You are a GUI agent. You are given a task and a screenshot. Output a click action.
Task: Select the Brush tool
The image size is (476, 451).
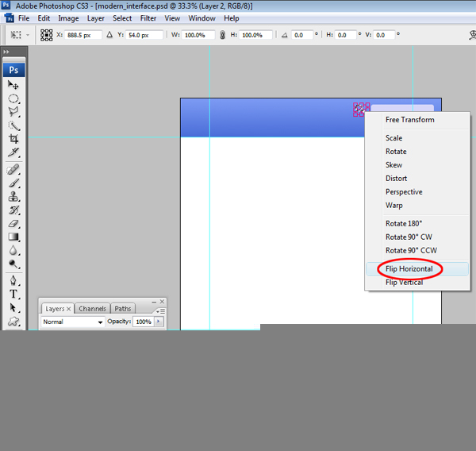(x=13, y=183)
